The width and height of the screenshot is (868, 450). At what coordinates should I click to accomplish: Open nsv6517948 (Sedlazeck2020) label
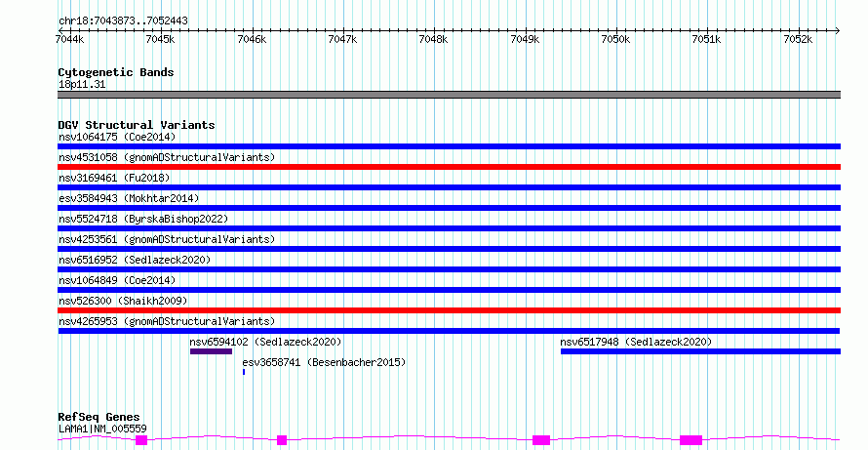pyautogui.click(x=636, y=342)
